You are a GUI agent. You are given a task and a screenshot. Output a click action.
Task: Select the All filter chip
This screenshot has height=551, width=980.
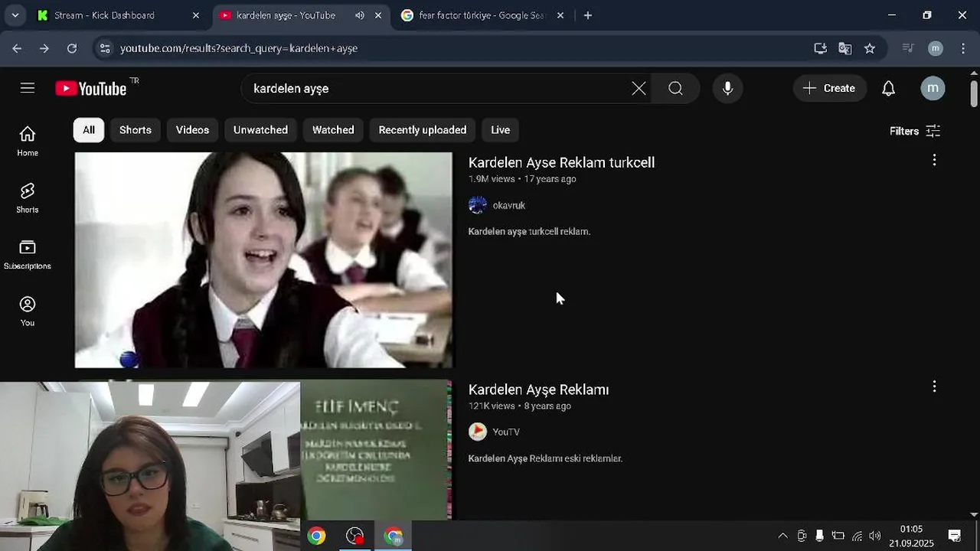[89, 130]
